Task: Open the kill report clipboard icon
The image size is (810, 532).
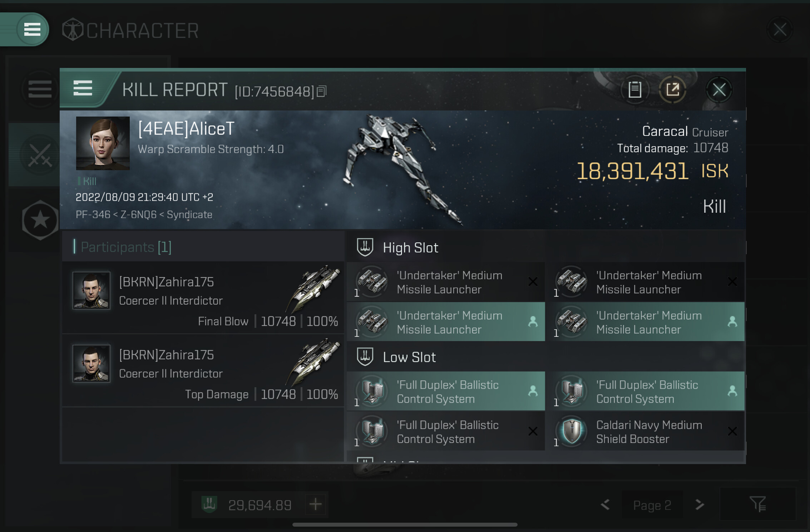Action: pyautogui.click(x=635, y=89)
